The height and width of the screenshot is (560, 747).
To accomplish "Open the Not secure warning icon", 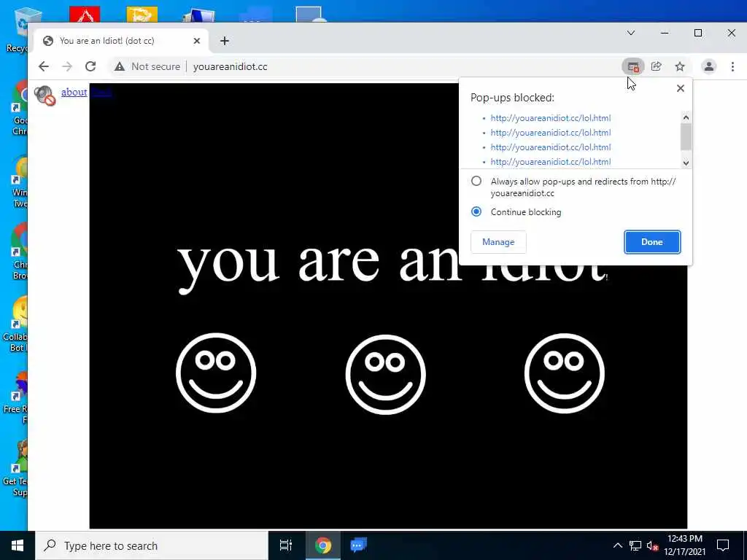I will pyautogui.click(x=120, y=66).
